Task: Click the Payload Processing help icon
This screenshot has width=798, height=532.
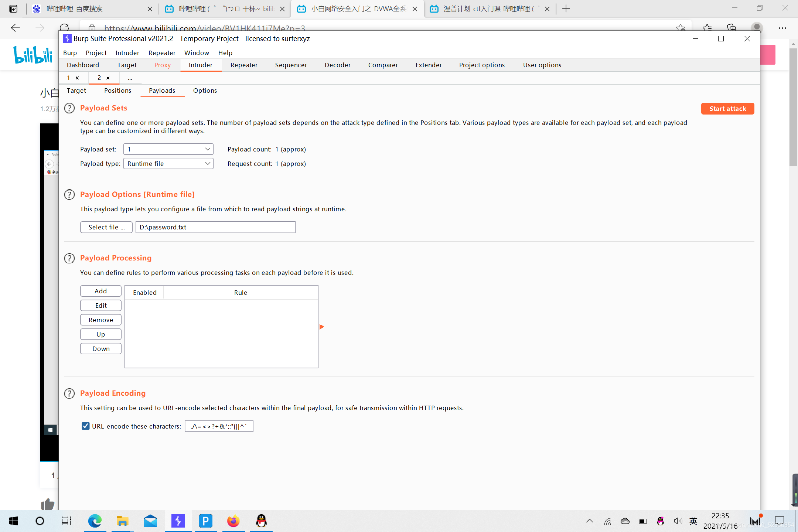Action: (69, 258)
